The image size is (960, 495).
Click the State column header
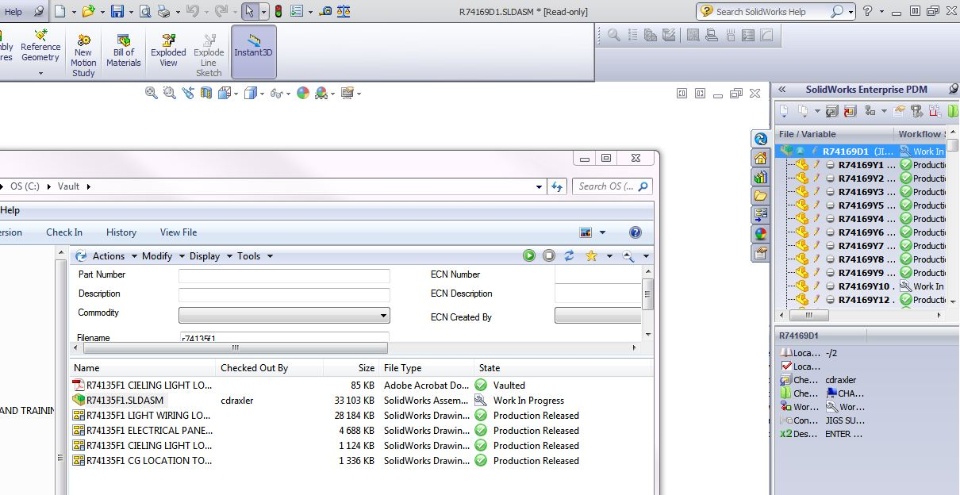tap(490, 368)
